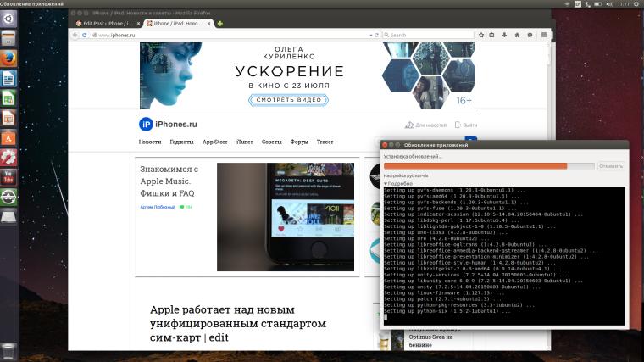Screen dimensions: 644x362
Task: Open battery indicator in top panel
Action: 598,4
